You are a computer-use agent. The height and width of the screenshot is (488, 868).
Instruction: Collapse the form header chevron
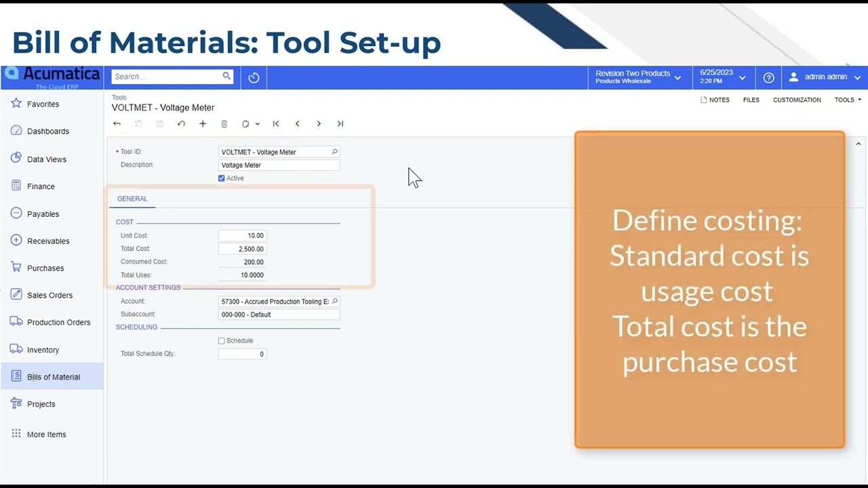[x=858, y=144]
